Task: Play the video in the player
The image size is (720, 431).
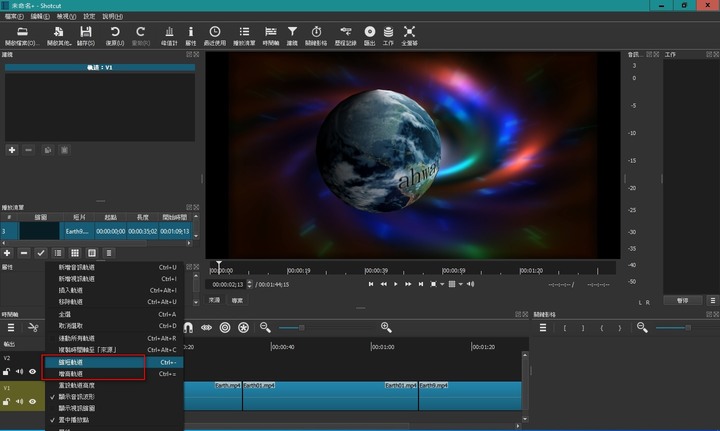Action: [x=395, y=284]
